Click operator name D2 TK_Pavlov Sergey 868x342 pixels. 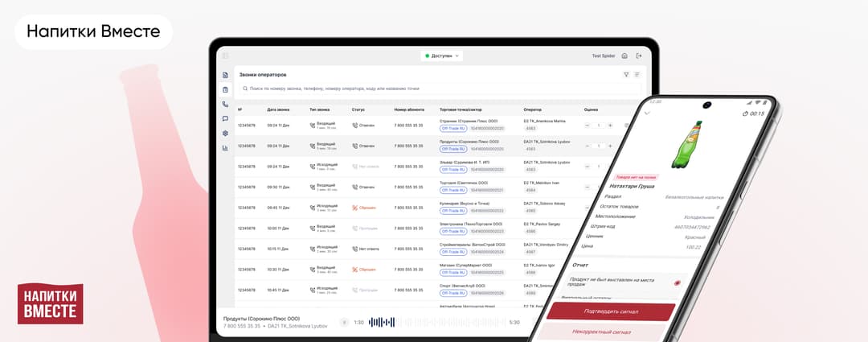click(542, 224)
